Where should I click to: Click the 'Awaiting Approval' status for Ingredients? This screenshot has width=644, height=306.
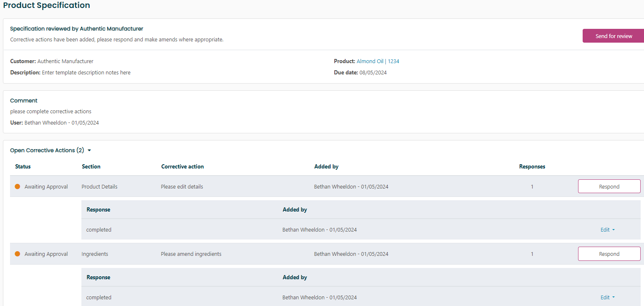click(x=46, y=254)
